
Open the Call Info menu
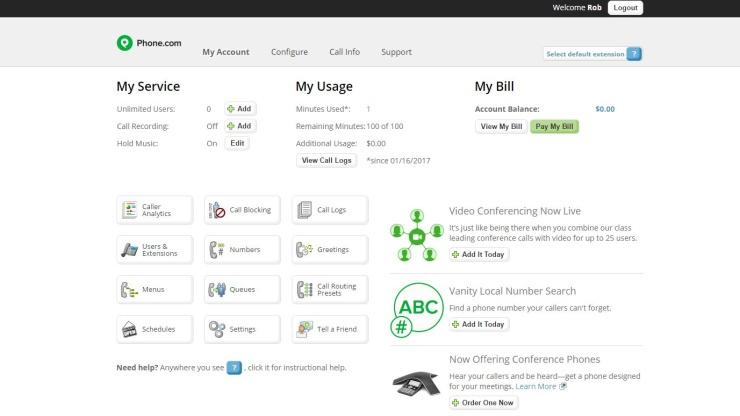(345, 52)
